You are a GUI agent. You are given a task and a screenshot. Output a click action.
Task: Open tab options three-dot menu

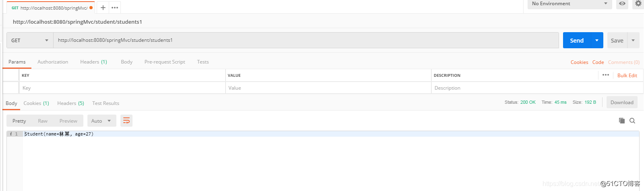click(x=115, y=8)
